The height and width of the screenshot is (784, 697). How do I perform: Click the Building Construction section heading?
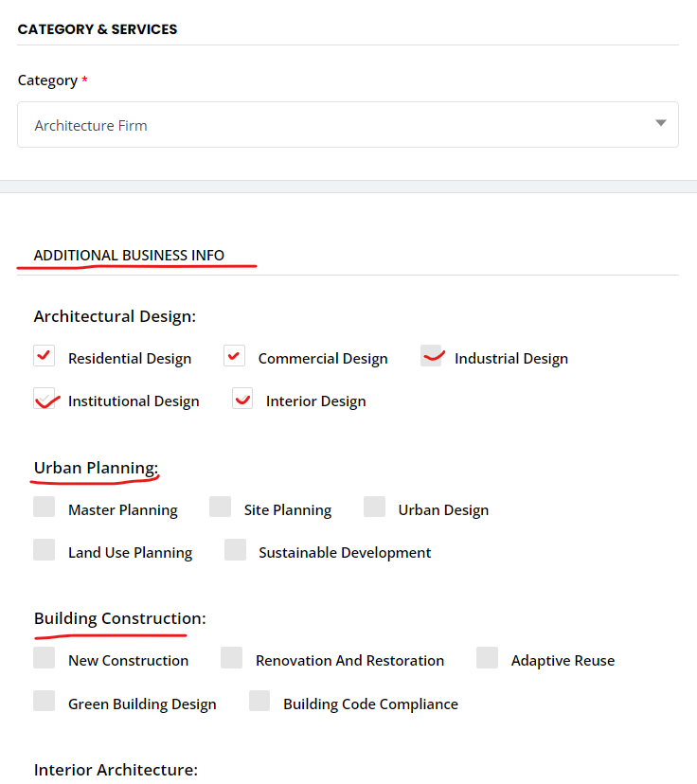(x=120, y=618)
